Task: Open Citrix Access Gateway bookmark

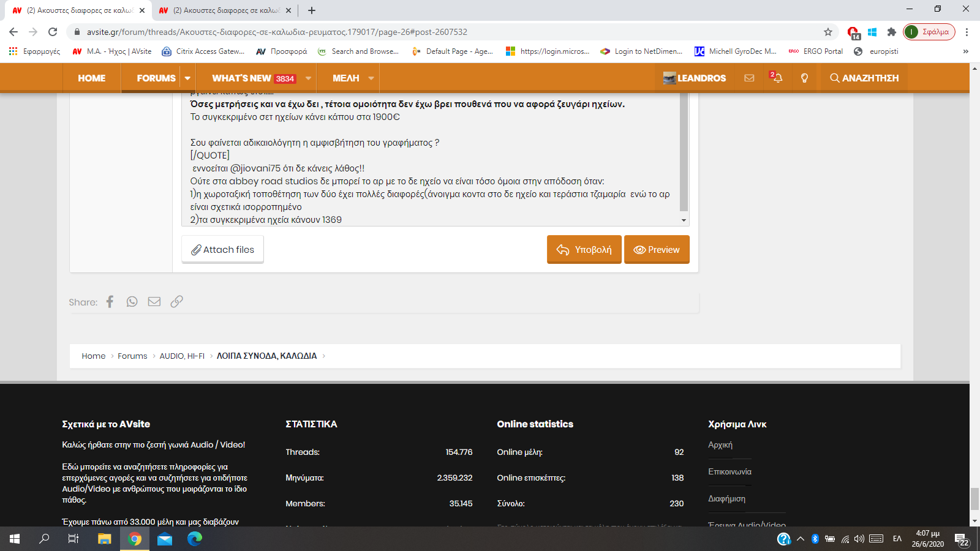Action: (x=203, y=51)
